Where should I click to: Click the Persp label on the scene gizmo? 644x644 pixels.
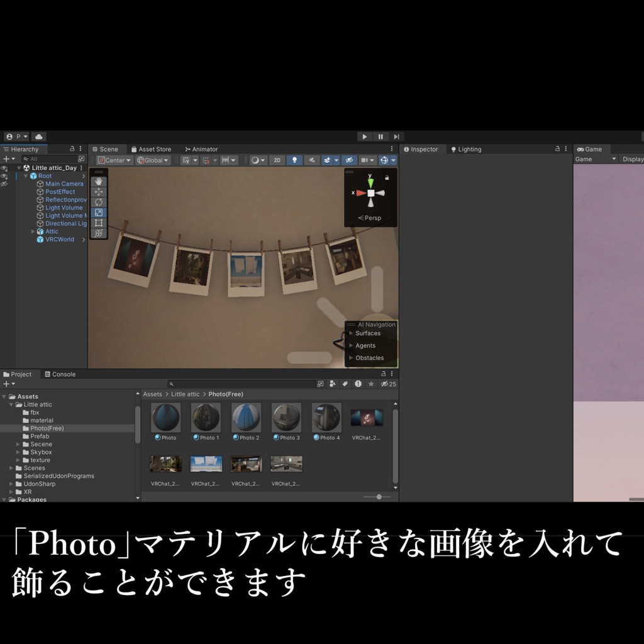pyautogui.click(x=370, y=219)
